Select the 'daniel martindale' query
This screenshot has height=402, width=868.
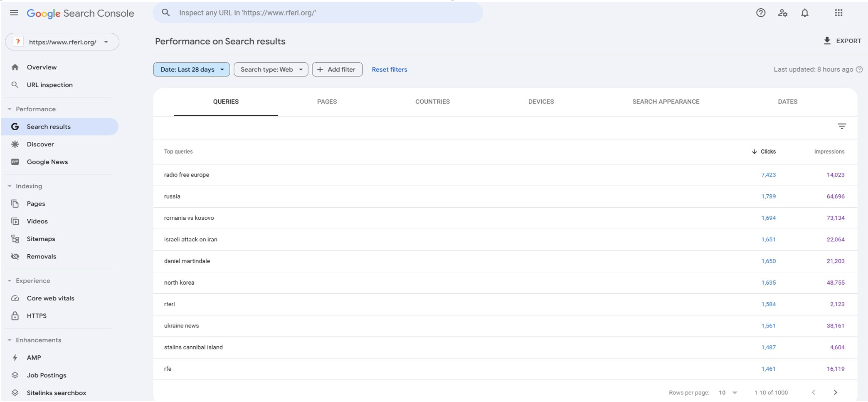pyautogui.click(x=505, y=261)
